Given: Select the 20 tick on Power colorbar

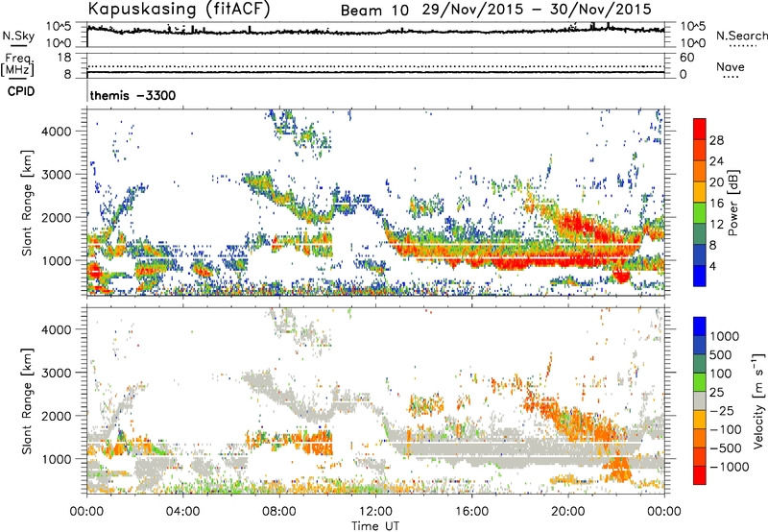Looking at the screenshot, I should tap(716, 182).
